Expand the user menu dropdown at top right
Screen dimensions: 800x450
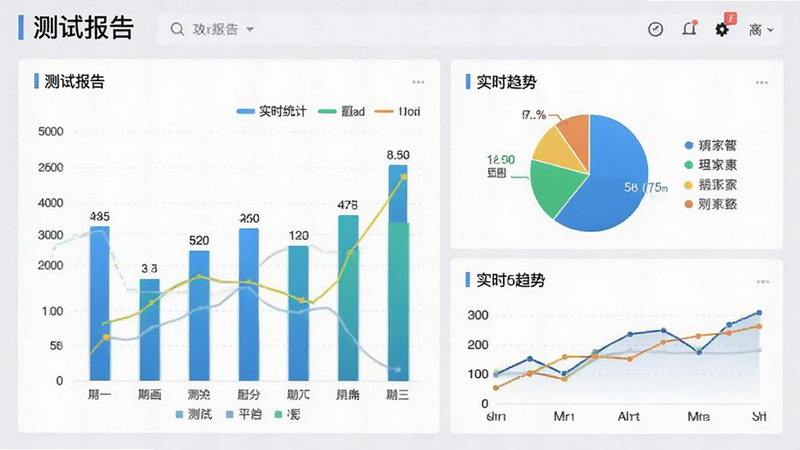(x=761, y=30)
